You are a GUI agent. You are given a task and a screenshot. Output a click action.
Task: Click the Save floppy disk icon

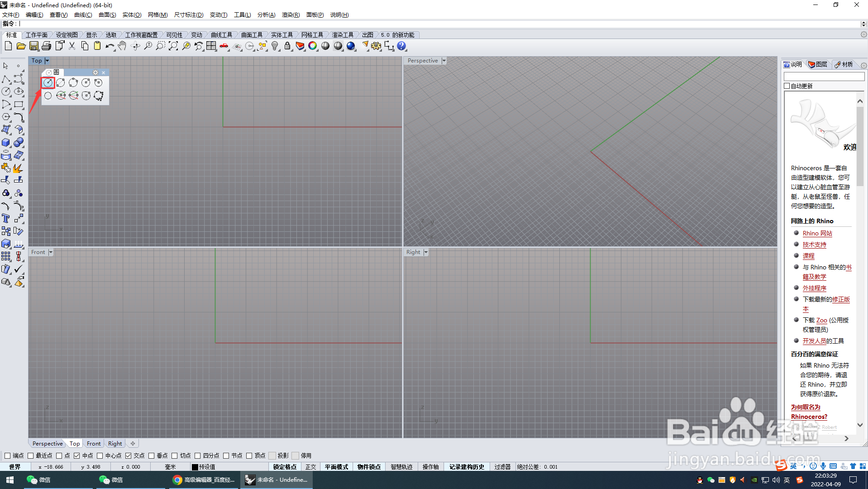tap(33, 46)
